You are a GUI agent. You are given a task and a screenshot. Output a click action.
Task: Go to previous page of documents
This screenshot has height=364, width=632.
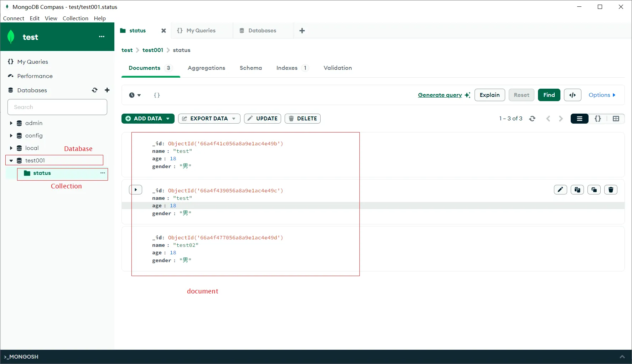coord(548,119)
